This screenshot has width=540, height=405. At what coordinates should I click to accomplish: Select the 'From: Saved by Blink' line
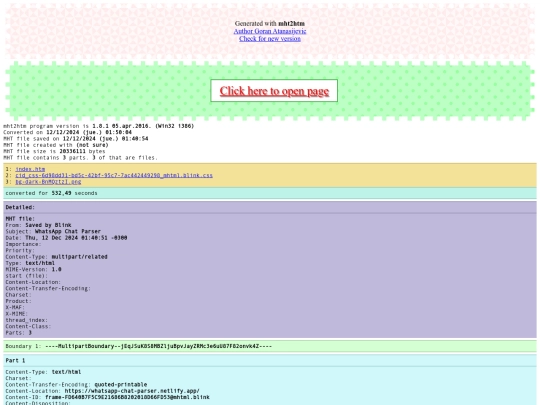pyautogui.click(x=38, y=225)
